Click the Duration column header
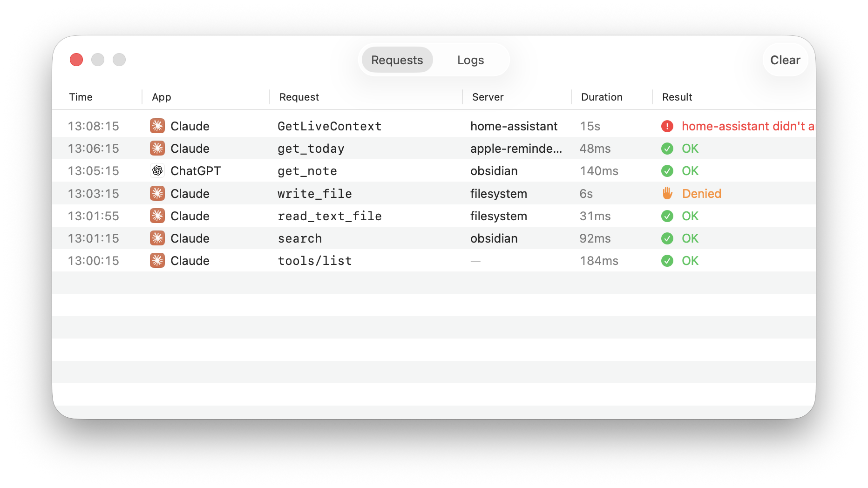 (x=602, y=97)
